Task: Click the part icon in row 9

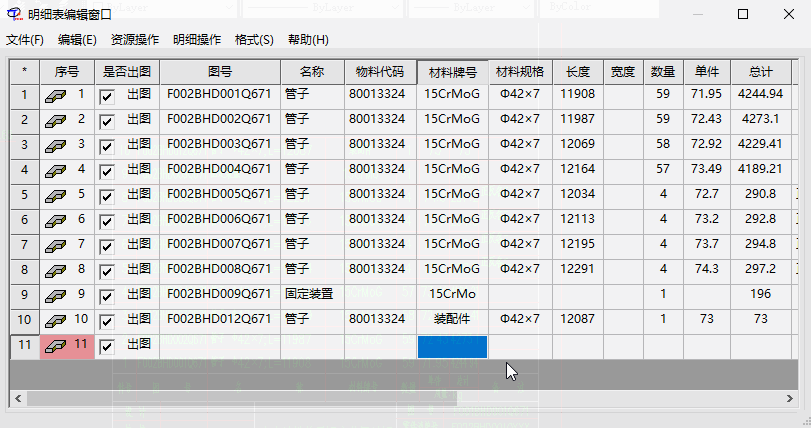Action: (x=55, y=296)
